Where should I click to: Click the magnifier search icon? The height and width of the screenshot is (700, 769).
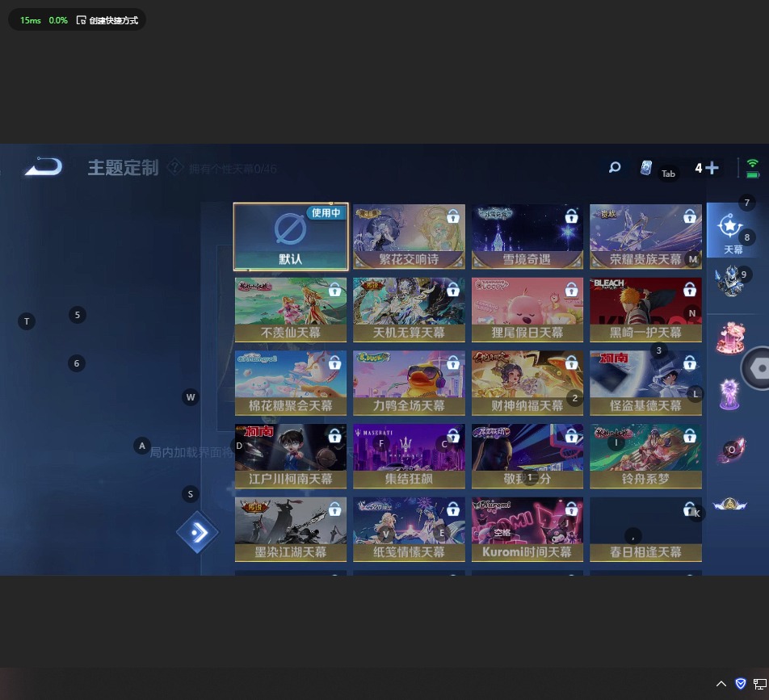(x=615, y=167)
